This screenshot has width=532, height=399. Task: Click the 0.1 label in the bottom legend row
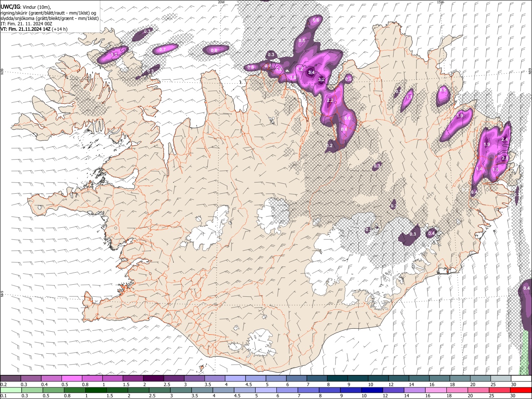(3, 396)
